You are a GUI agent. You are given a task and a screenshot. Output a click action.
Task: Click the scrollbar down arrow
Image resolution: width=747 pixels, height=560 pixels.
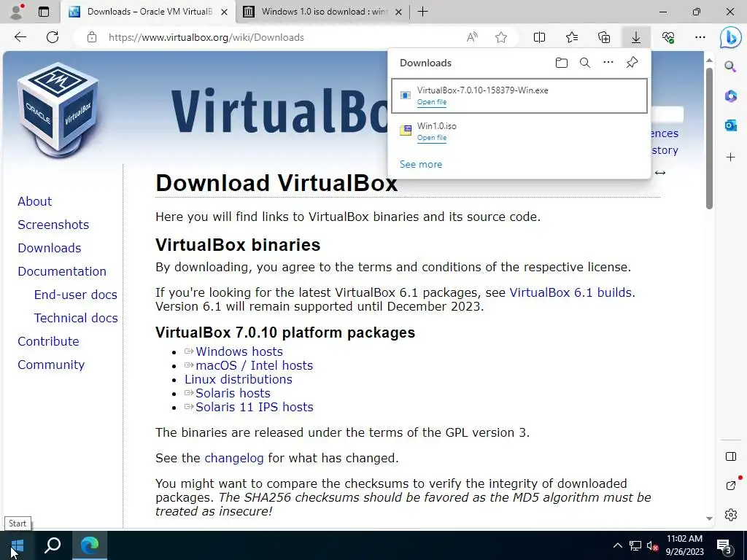(709, 518)
